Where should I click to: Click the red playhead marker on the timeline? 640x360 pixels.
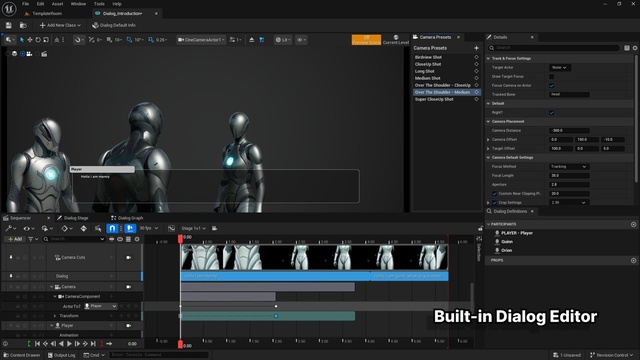[x=180, y=238]
